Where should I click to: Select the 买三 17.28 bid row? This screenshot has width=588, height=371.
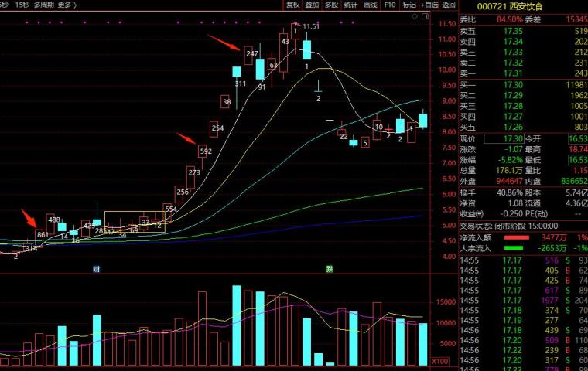point(524,106)
